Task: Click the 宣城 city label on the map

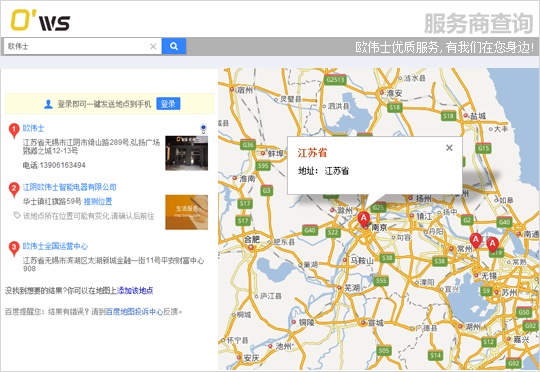Action: click(376, 323)
